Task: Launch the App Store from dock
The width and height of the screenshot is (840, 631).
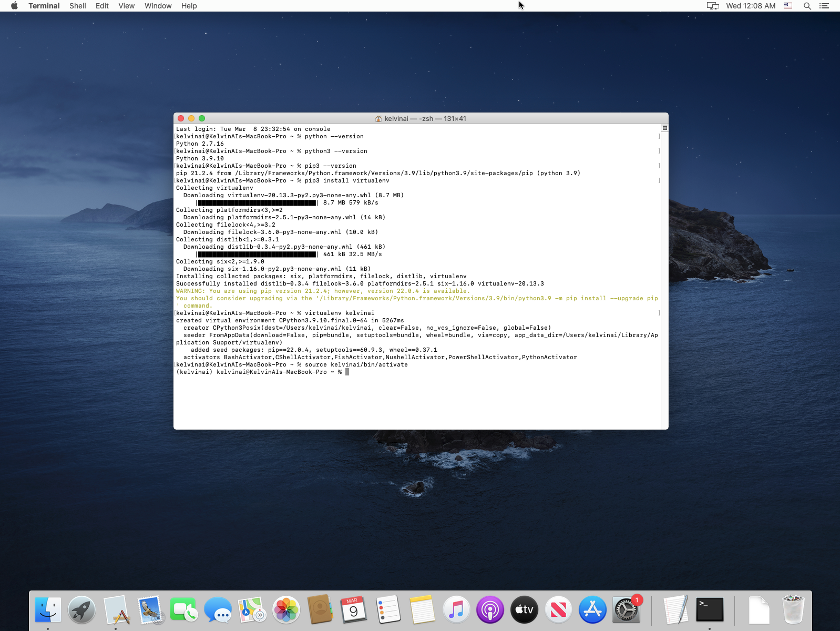Action: coord(592,610)
